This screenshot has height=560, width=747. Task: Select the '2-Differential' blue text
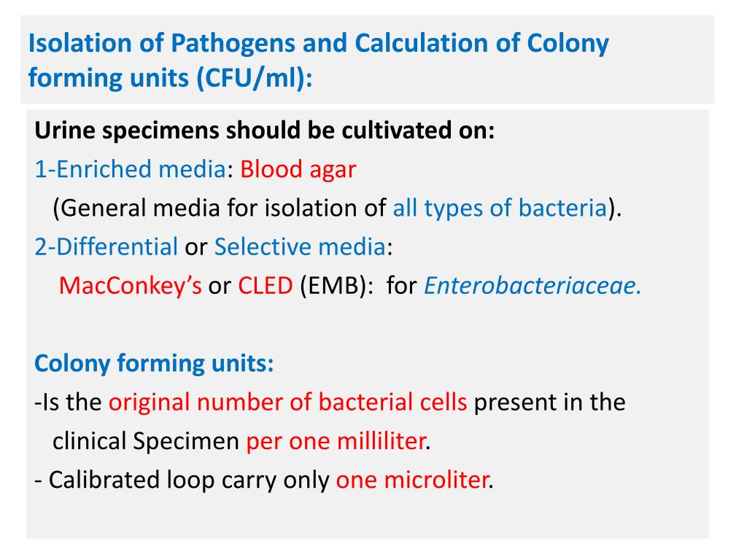tap(106, 247)
